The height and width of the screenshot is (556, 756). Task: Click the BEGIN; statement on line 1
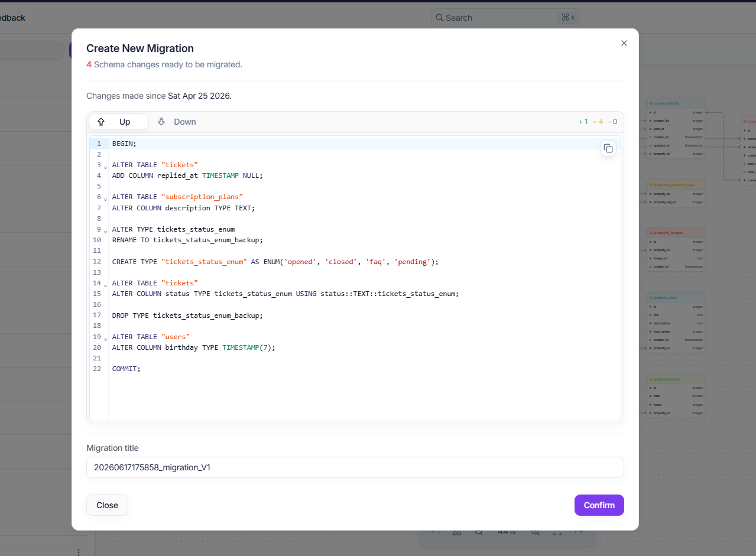tap(124, 144)
